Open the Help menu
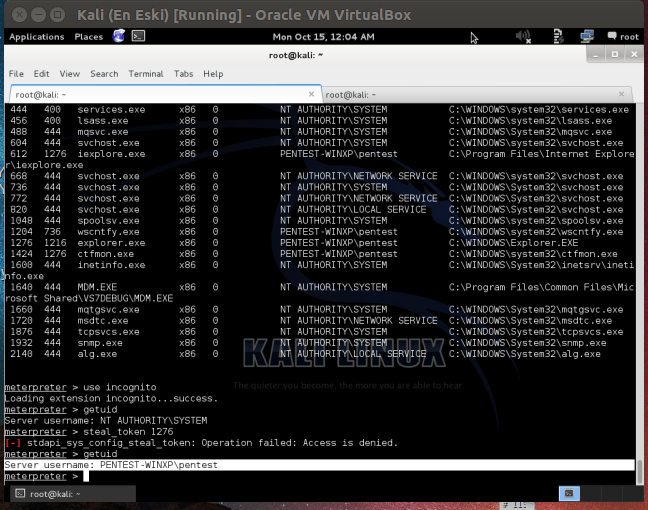 click(x=213, y=74)
